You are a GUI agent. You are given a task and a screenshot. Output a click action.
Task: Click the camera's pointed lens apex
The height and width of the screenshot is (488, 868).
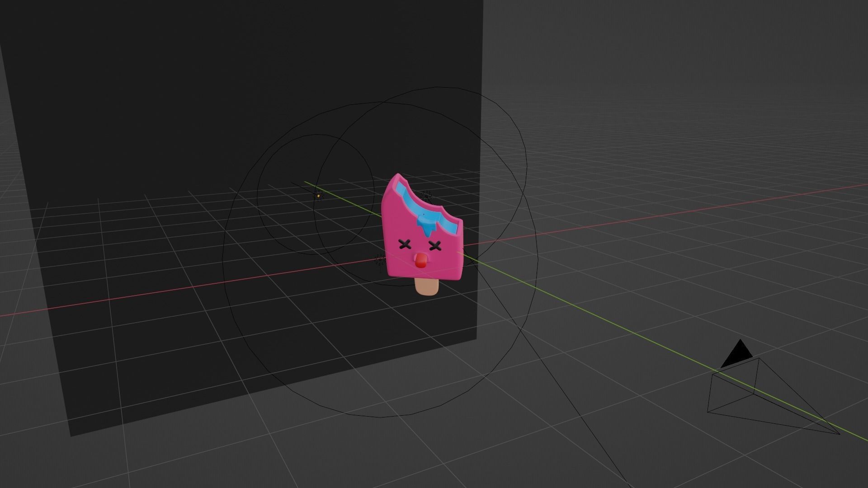[839, 434]
